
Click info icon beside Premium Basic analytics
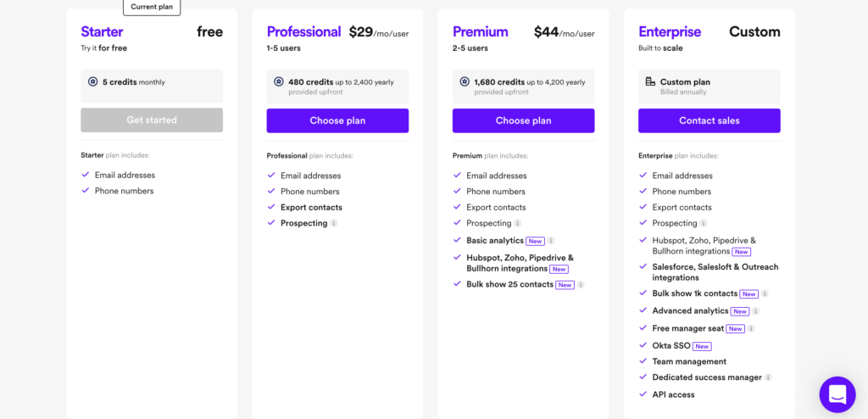tap(551, 241)
